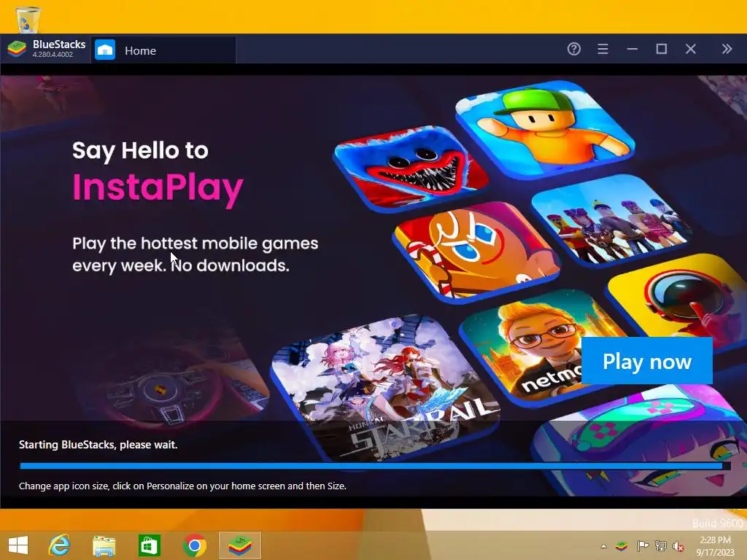
Task: Maximize the BlueStacks window
Action: 661,49
